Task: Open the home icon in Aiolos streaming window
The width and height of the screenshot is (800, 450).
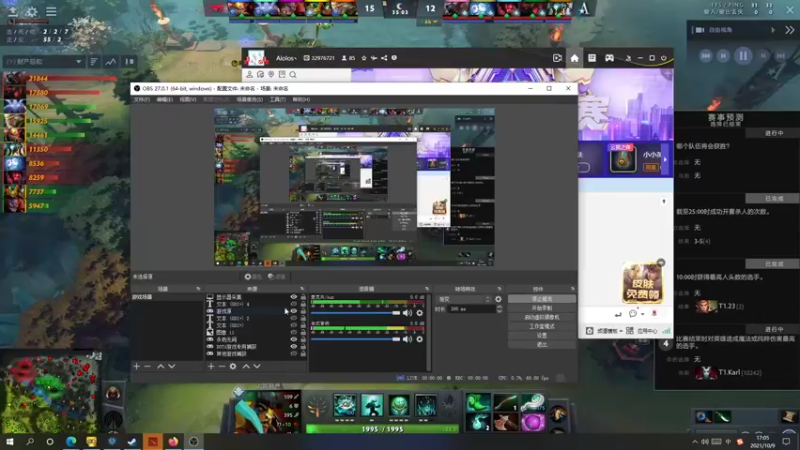Action: point(574,58)
